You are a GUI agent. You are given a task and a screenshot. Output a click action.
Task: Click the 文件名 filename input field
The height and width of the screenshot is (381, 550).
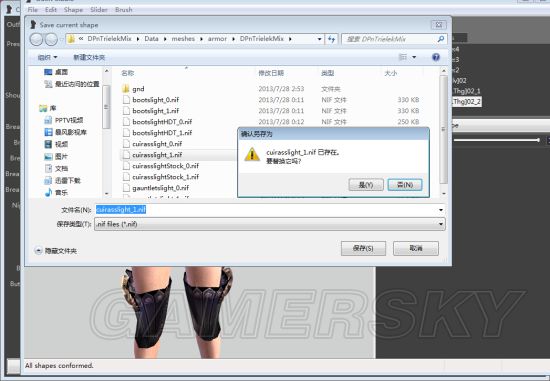tap(269, 210)
